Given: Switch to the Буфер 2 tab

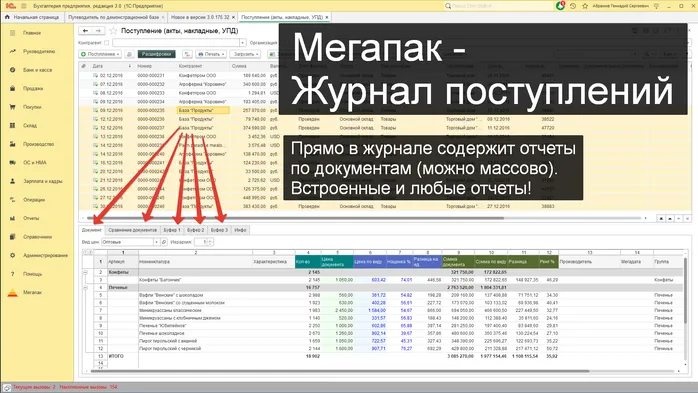Looking at the screenshot, I should [x=195, y=230].
